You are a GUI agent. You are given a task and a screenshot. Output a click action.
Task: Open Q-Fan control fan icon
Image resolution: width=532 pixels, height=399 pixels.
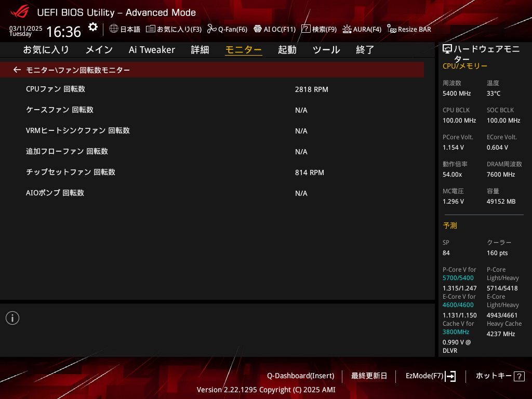pos(212,29)
